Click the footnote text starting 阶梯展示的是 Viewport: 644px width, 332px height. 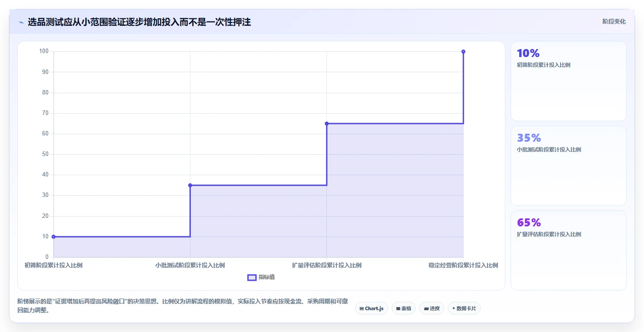point(183,306)
